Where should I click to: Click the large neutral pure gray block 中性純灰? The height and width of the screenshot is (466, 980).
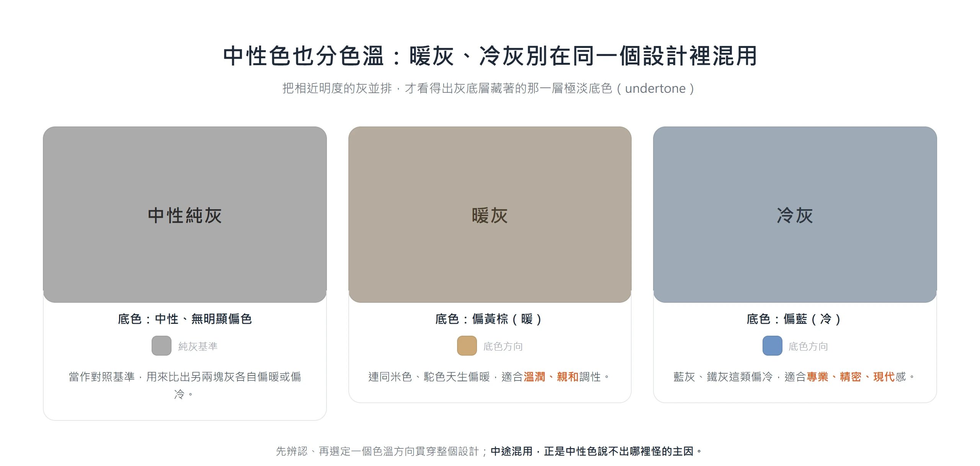click(185, 215)
